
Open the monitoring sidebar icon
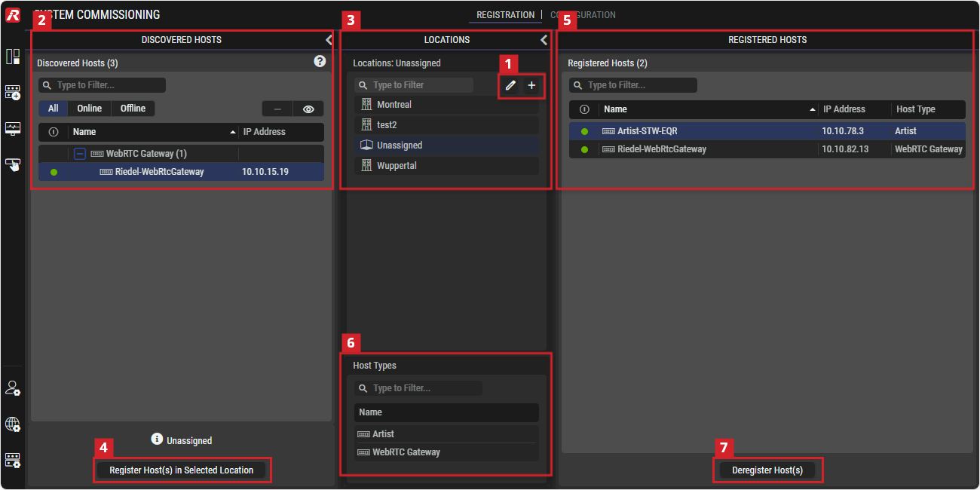point(13,128)
